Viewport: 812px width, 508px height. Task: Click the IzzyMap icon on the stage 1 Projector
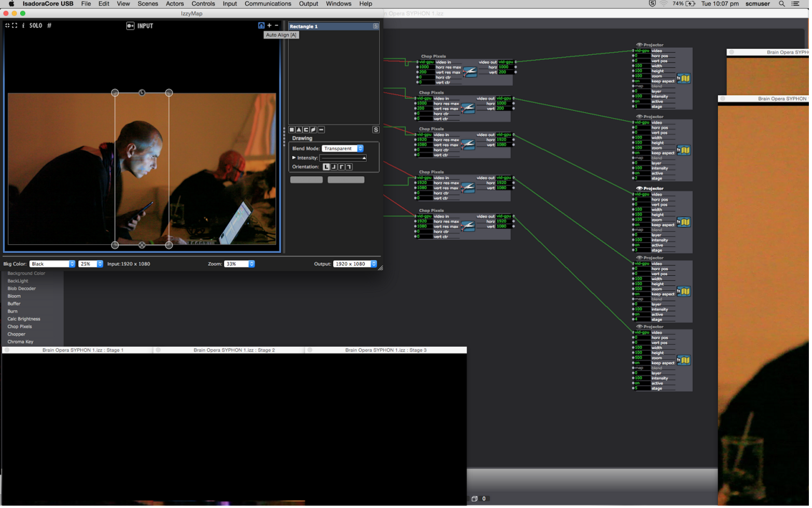[x=684, y=79]
